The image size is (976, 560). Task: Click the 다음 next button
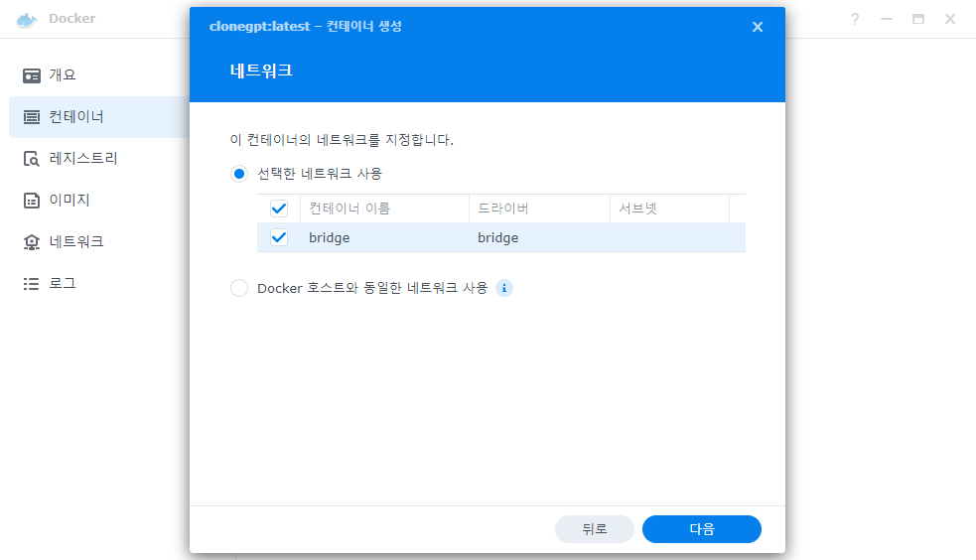tap(702, 529)
